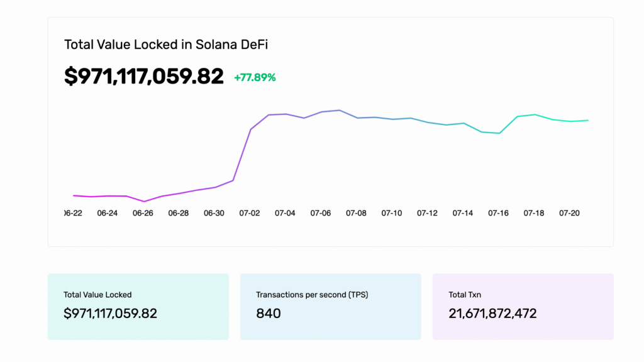The width and height of the screenshot is (644, 362).
Task: Click the 07-04 chart date label
Action: click(x=285, y=213)
